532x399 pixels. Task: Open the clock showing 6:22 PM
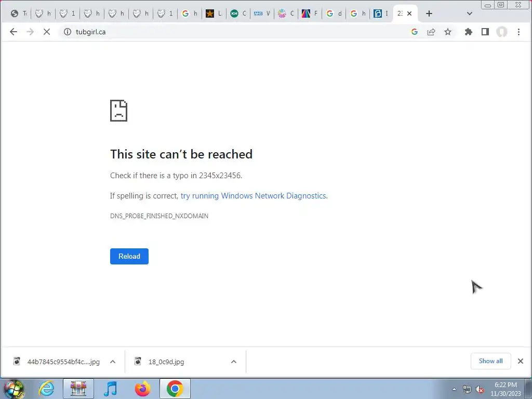pyautogui.click(x=506, y=389)
